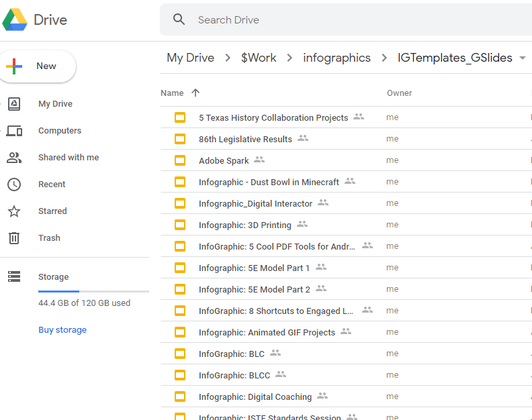Select Infographic: 5E Model Part 2
Screen dimensions: 532x420
pyautogui.click(x=255, y=289)
